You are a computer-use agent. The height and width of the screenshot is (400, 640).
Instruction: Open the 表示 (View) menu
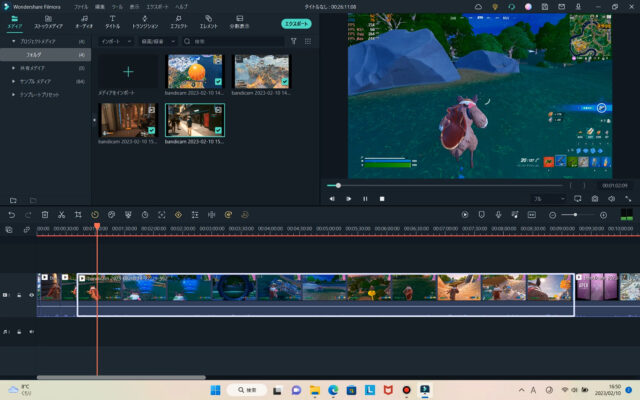click(134, 7)
